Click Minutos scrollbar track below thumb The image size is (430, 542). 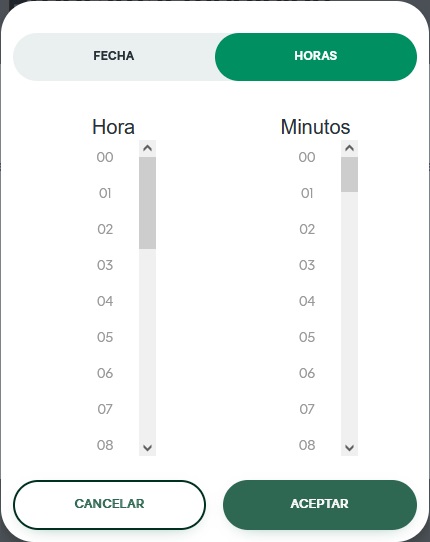(349, 316)
